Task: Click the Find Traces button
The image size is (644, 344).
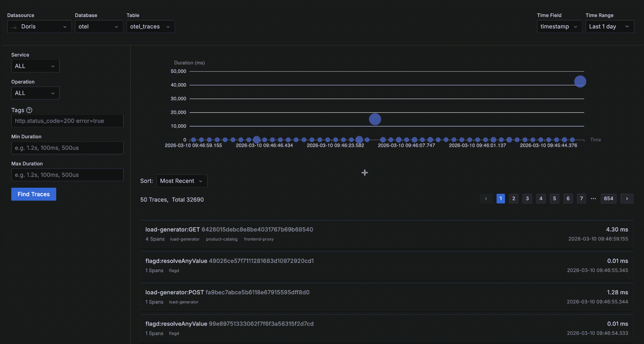Action: [34, 194]
